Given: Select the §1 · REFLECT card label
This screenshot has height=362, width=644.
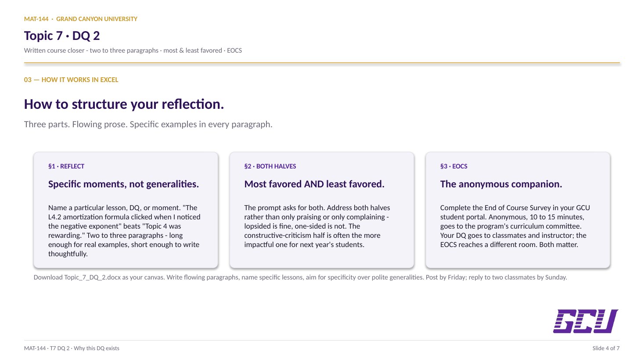Looking at the screenshot, I should [66, 166].
